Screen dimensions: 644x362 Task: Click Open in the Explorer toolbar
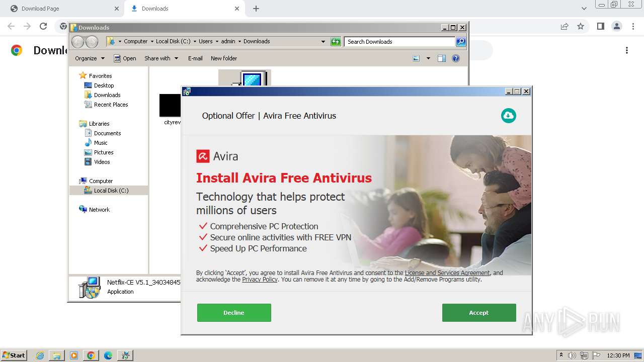(125, 58)
